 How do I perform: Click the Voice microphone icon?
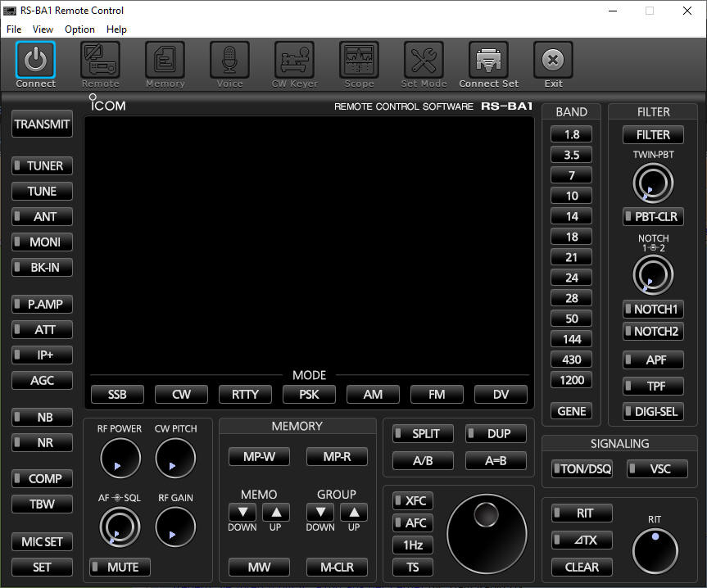(229, 61)
